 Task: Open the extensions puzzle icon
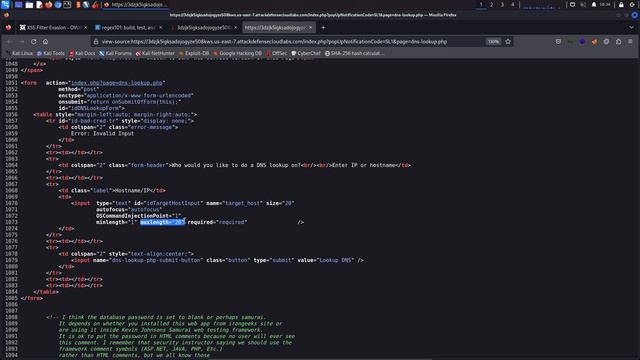coord(618,41)
